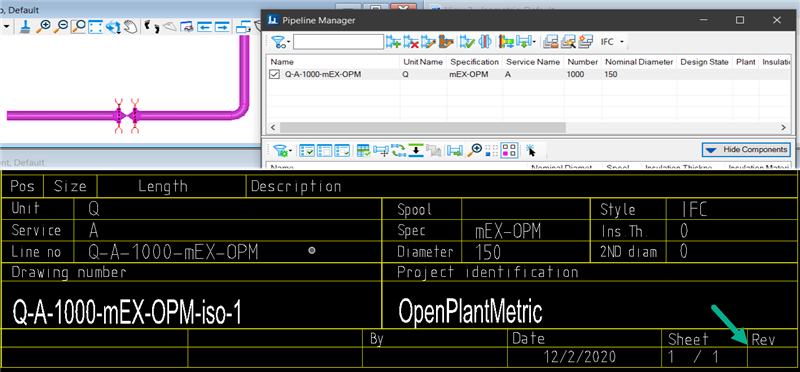Click the Edit Pipeline pencil icon
The image size is (800, 372).
tap(429, 42)
